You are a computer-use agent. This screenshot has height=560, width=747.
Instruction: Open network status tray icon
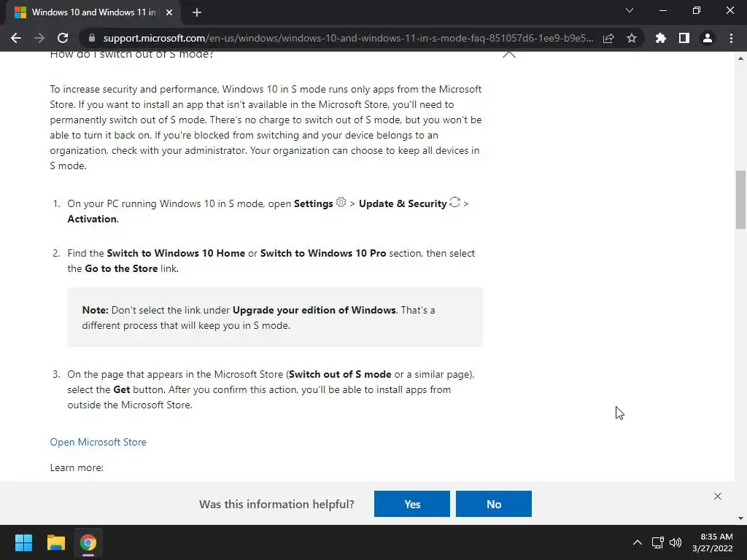pos(658,542)
